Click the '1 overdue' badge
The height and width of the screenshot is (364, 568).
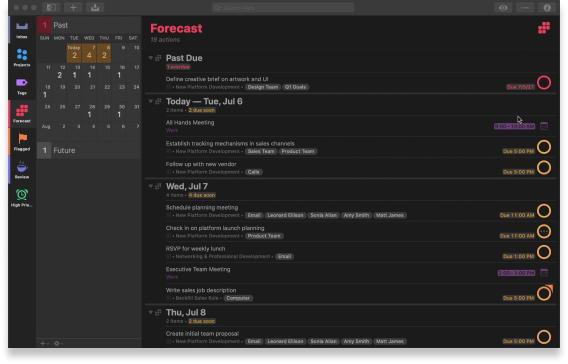tap(178, 67)
